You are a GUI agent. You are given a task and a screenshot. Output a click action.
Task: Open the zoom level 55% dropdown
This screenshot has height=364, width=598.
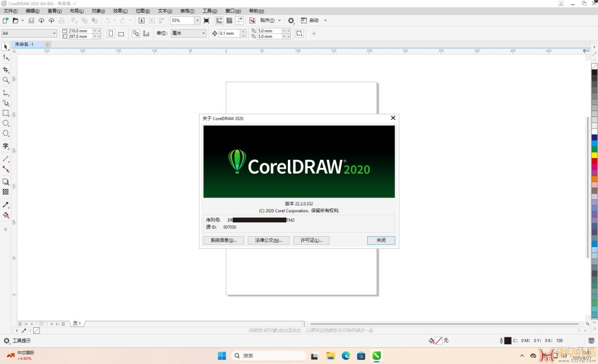coord(197,20)
